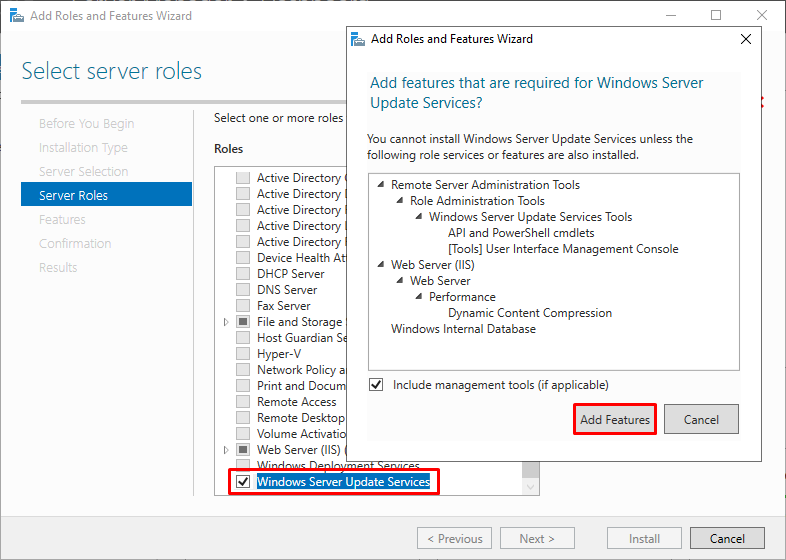Click the Add Features button
Screen dimensions: 786x560
click(x=615, y=419)
